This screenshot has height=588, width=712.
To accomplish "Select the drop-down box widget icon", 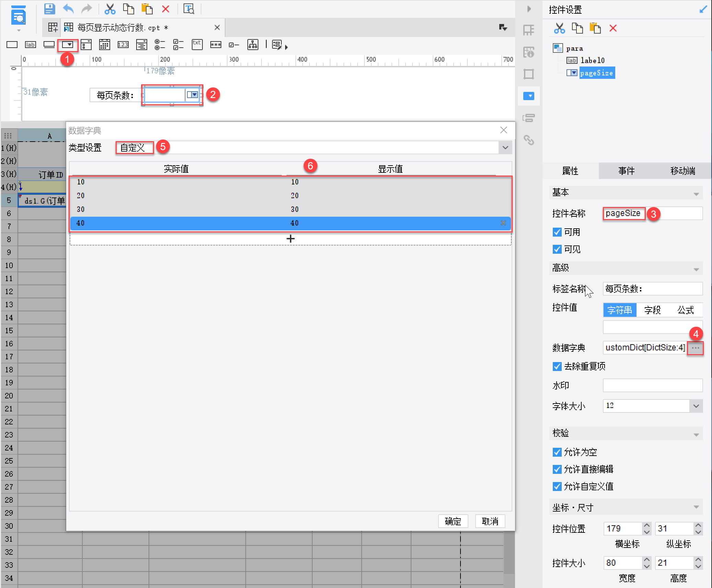I will 68,45.
